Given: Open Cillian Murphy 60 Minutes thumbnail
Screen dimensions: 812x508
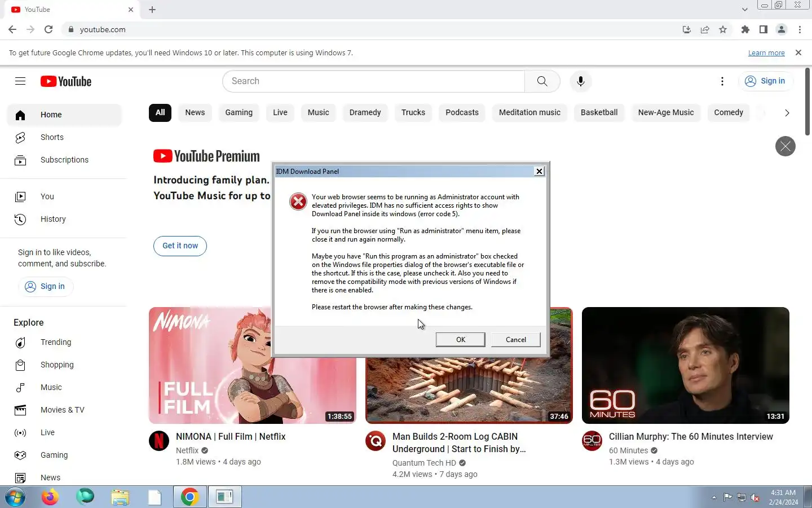Looking at the screenshot, I should (x=686, y=365).
